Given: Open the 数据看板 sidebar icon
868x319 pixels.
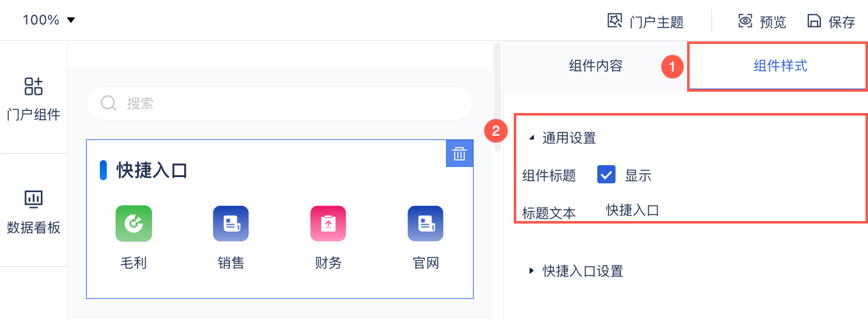Looking at the screenshot, I should pyautogui.click(x=33, y=199).
